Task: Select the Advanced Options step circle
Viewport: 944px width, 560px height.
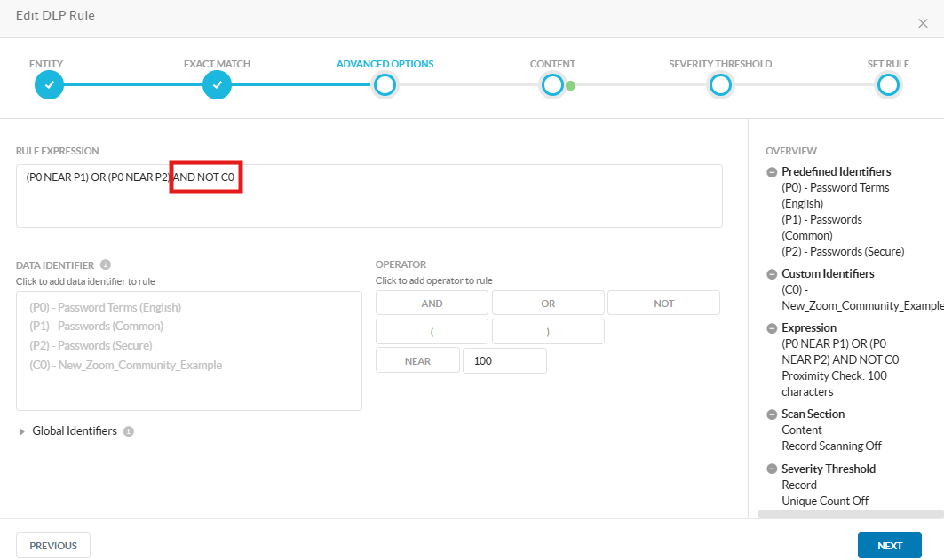Action: tap(385, 85)
